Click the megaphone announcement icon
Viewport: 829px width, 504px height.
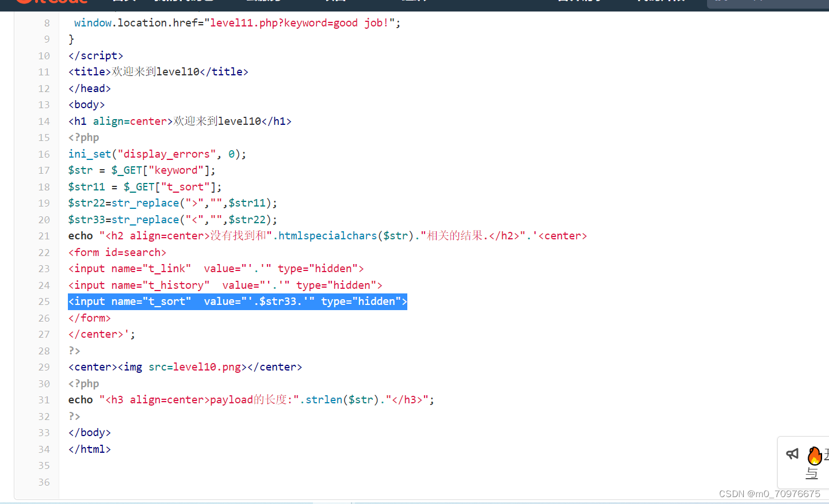[792, 454]
